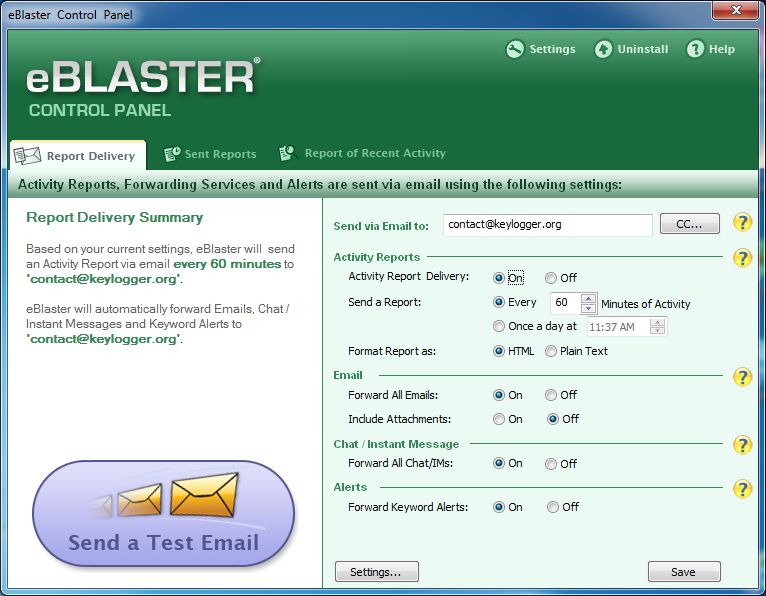Click the Uninstall icon in header

tap(603, 49)
